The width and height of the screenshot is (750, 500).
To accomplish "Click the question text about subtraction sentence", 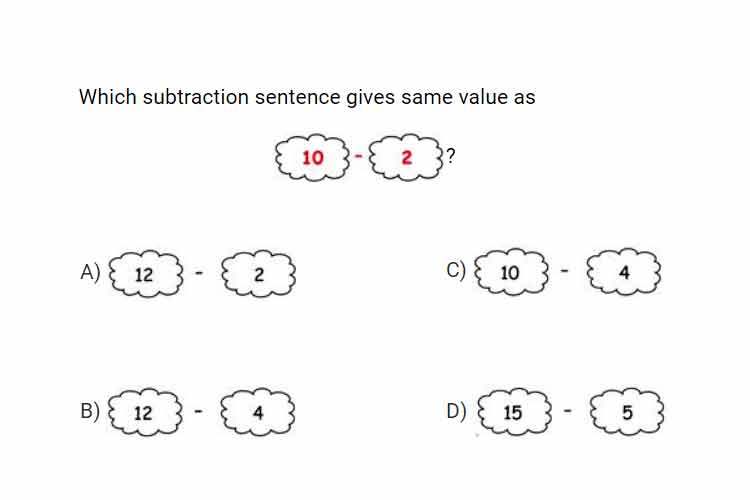I will click(307, 97).
